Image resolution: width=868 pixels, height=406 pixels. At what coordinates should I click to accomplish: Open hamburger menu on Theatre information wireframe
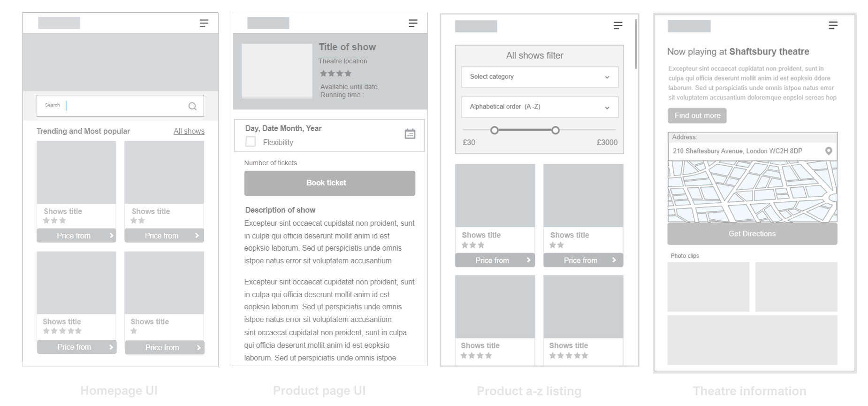(833, 25)
